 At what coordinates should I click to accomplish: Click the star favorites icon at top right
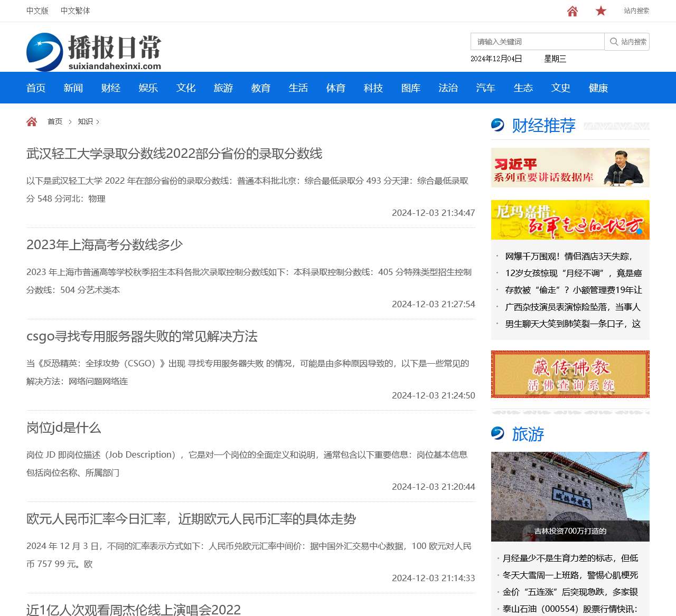tap(600, 11)
